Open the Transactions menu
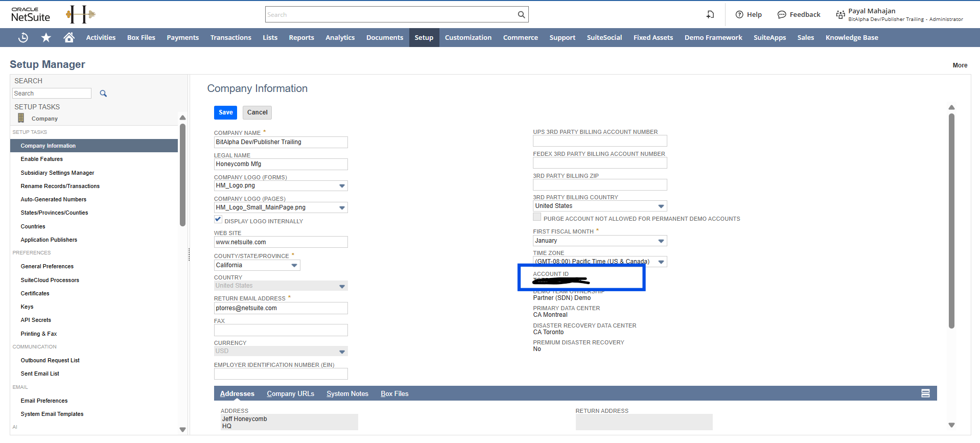The height and width of the screenshot is (443, 980). [x=231, y=37]
